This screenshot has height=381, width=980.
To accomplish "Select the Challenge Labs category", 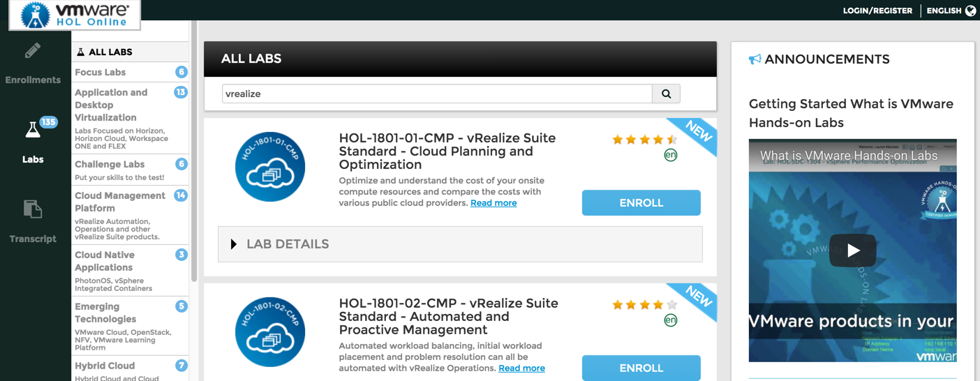I will [x=110, y=164].
